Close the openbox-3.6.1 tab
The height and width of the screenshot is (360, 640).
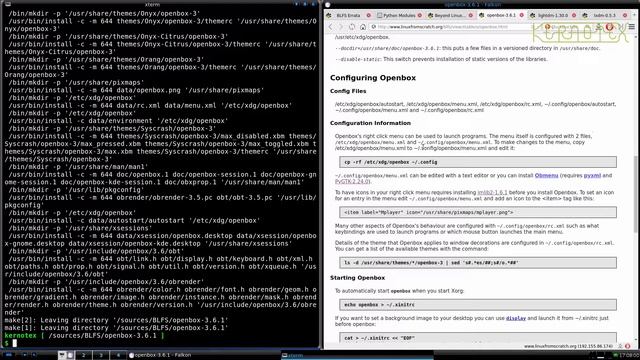coord(522,16)
